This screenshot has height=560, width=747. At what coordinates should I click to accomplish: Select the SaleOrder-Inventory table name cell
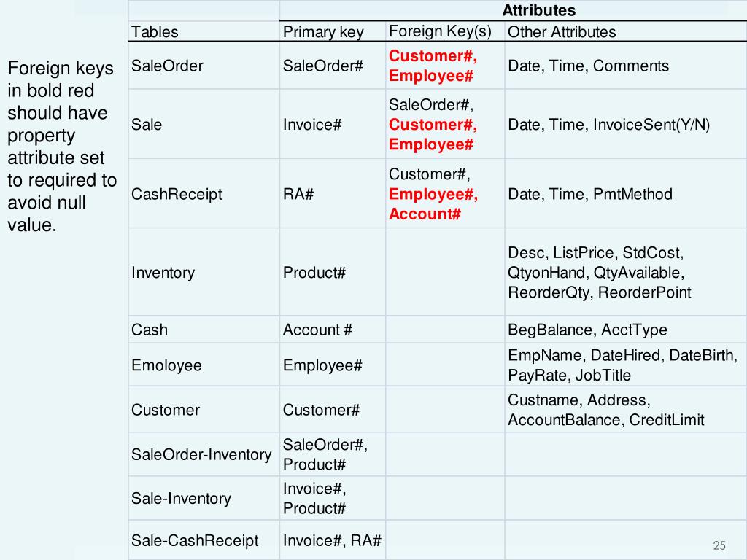[201, 455]
